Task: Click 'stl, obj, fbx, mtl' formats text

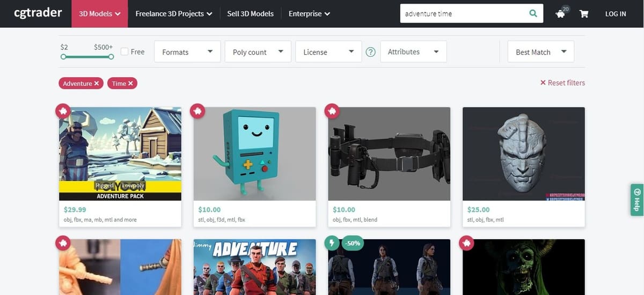Action: [486, 220]
